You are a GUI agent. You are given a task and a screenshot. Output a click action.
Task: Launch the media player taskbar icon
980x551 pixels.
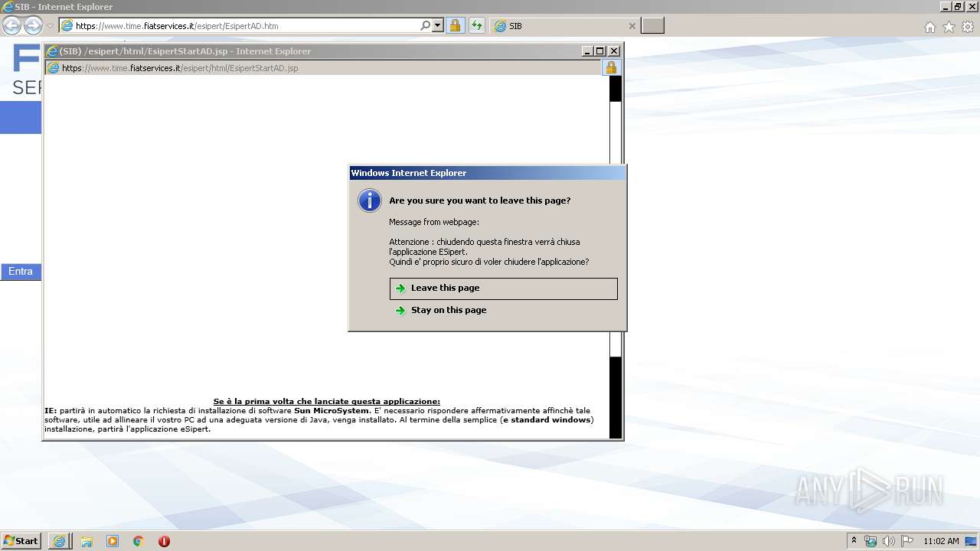113,541
